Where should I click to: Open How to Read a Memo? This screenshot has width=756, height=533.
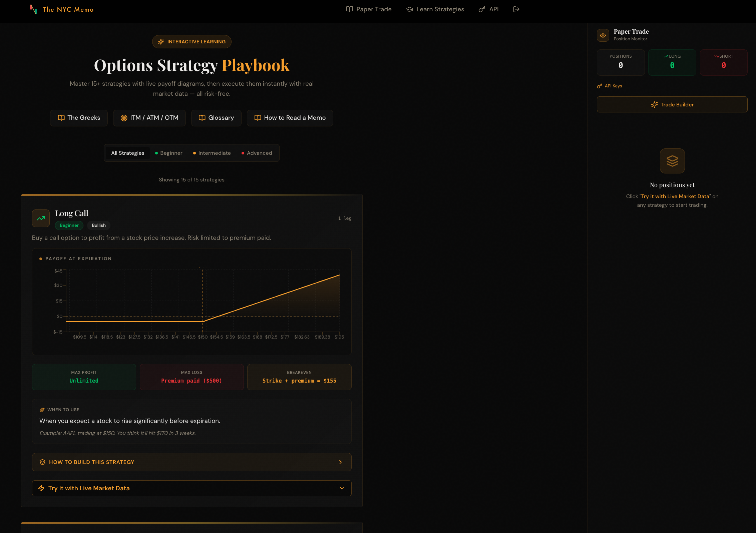(290, 118)
